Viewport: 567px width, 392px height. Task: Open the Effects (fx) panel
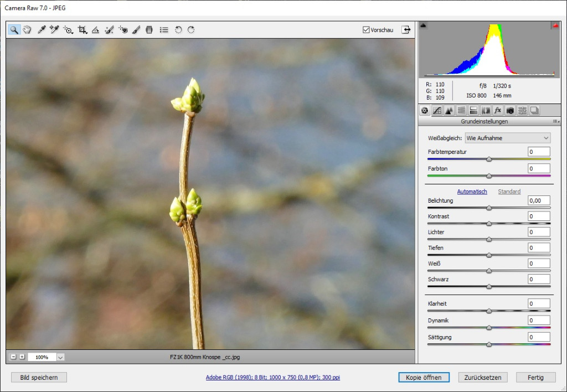(x=497, y=110)
